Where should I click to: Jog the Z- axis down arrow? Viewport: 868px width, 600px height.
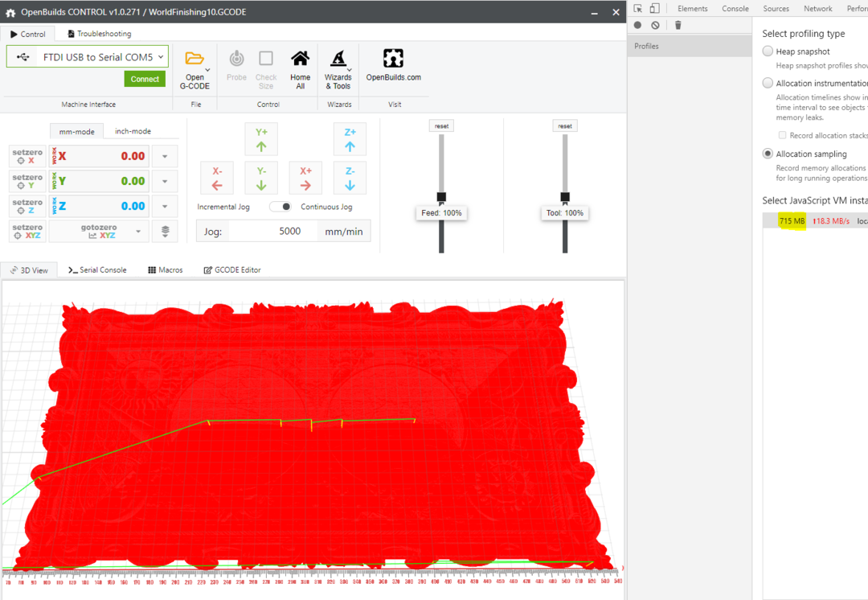click(350, 178)
